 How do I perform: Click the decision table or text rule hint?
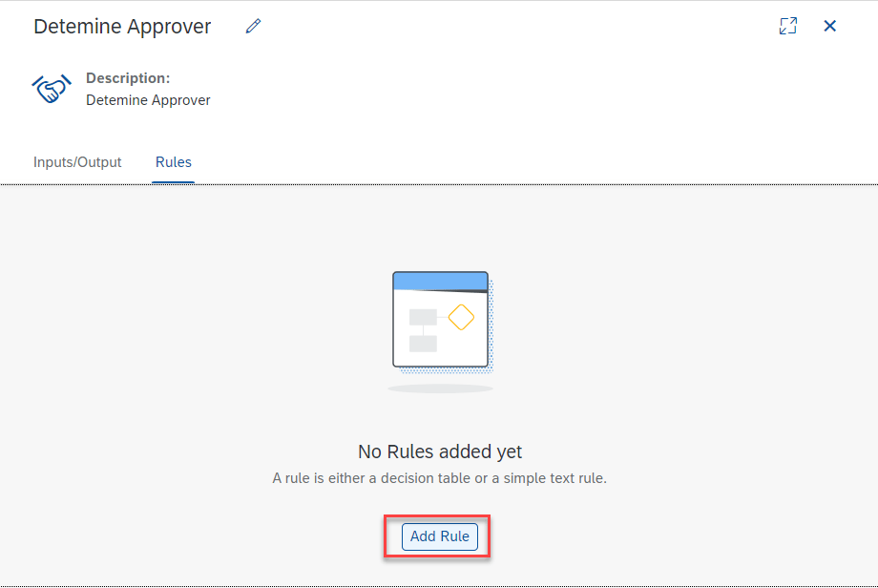pyautogui.click(x=440, y=478)
